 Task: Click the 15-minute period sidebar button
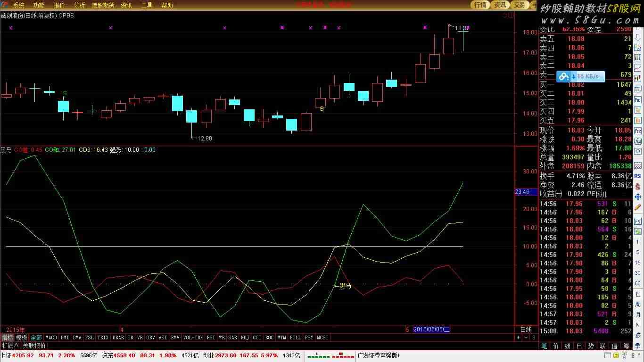(637, 263)
